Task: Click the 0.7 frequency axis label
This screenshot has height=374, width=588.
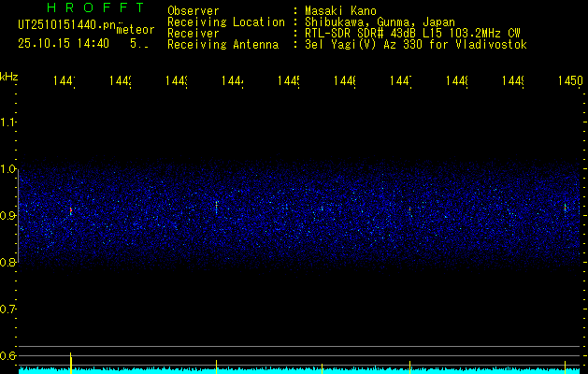Action: click(x=8, y=309)
